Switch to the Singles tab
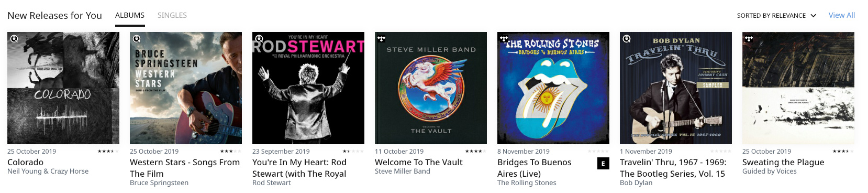 pos(172,15)
